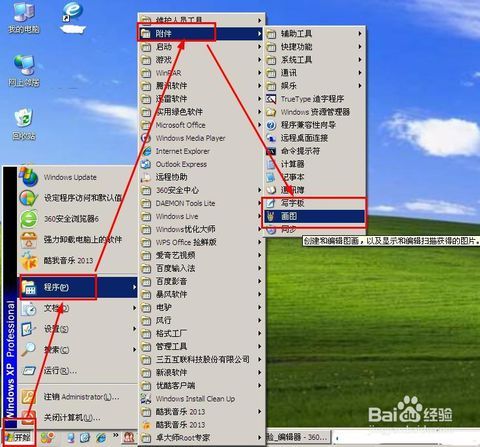This screenshot has height=447, width=480.
Task: Expand the 系统工具 submenu arrow
Action: (360, 60)
